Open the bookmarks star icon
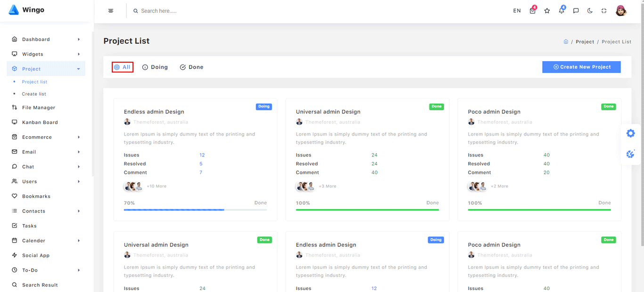Screen dimensions: 644x292 (x=547, y=11)
